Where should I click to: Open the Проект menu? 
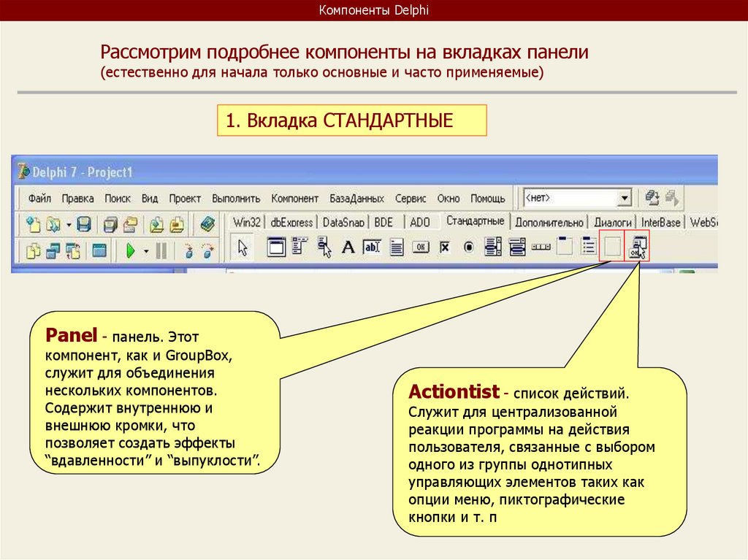point(185,199)
